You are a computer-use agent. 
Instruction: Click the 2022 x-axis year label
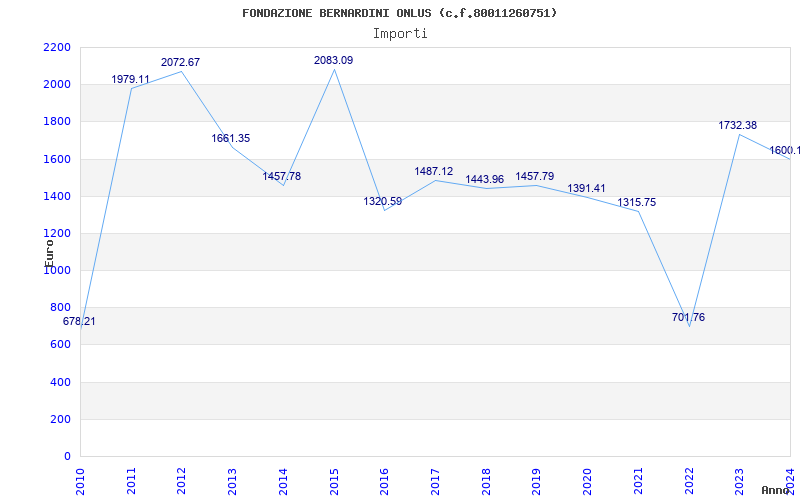pos(689,481)
